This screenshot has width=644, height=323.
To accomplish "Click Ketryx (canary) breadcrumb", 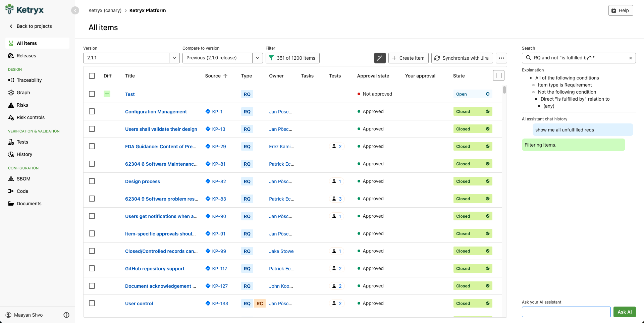I will tap(105, 10).
